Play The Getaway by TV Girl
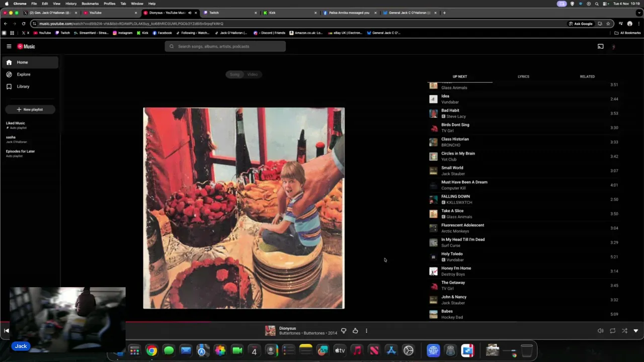Viewport: 644px width, 362px height. [x=523, y=285]
